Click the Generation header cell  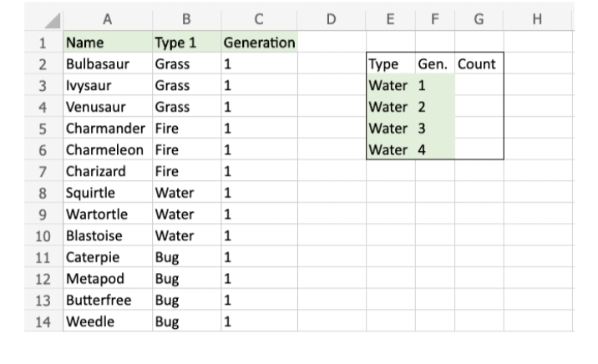click(x=259, y=41)
